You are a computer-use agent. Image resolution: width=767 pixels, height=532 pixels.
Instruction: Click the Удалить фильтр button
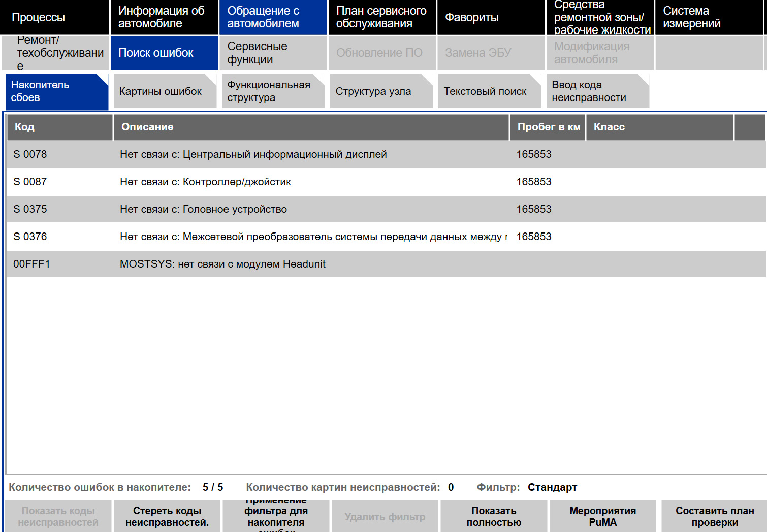coord(385,516)
